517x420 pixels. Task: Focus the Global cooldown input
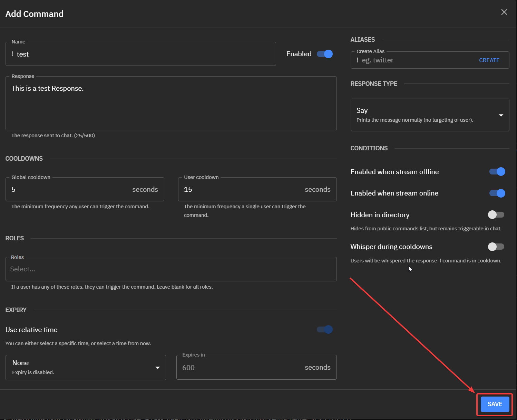69,190
